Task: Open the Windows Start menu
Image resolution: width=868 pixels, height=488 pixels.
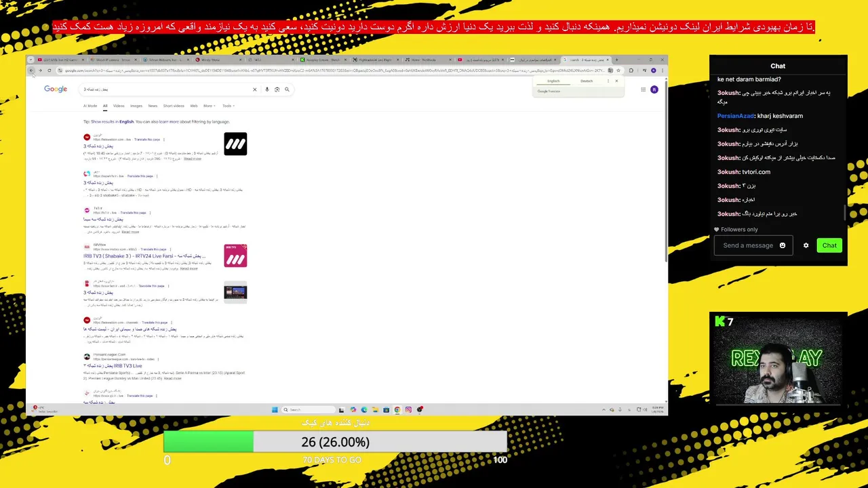Action: tap(275, 409)
